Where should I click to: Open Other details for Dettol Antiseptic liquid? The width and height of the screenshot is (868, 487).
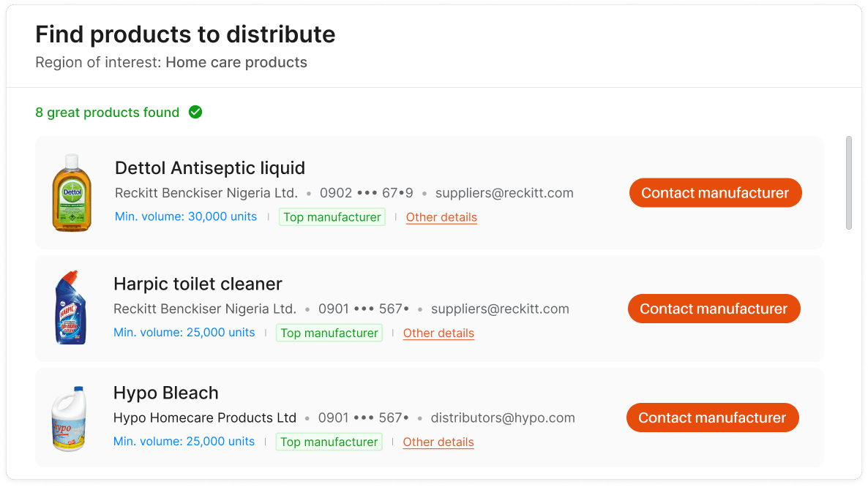[x=441, y=217]
